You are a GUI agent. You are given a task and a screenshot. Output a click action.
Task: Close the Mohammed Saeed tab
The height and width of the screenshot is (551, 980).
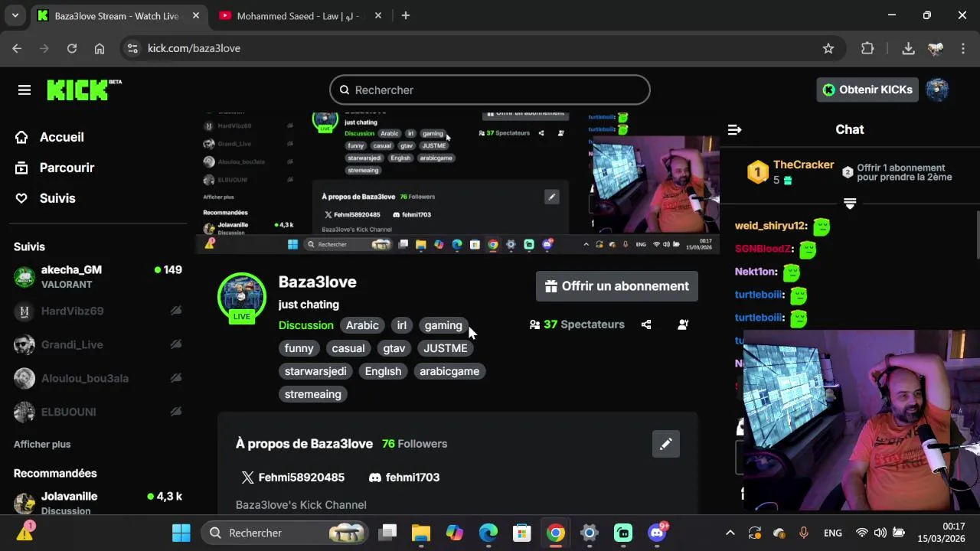tap(378, 15)
